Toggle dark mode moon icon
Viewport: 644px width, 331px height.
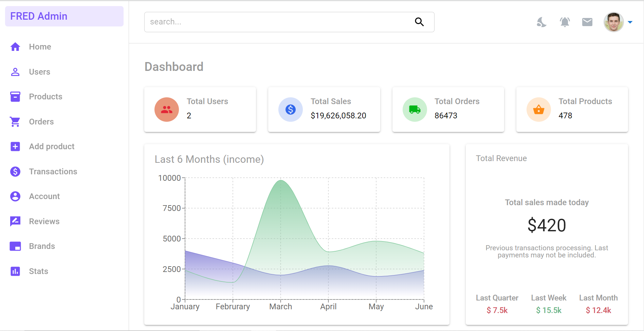click(542, 22)
